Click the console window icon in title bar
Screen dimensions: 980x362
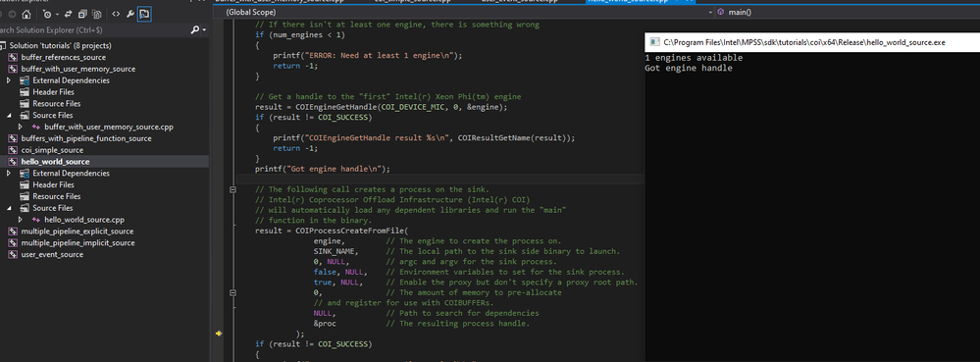pos(655,42)
